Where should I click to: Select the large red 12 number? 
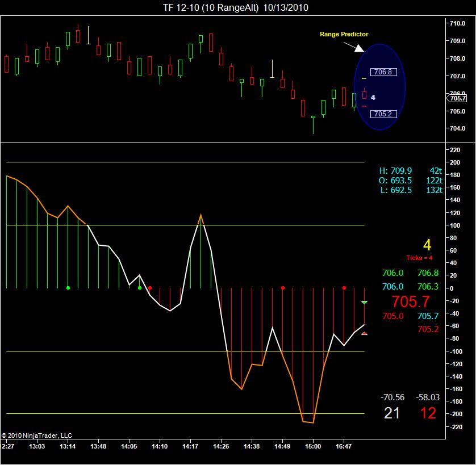pyautogui.click(x=428, y=413)
